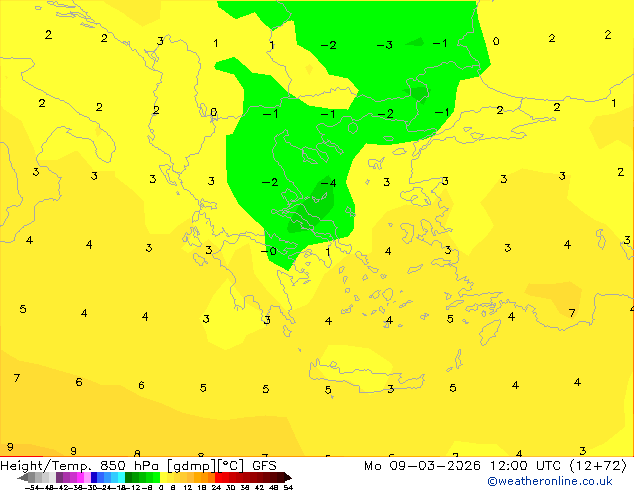Click the 'Height/Temp.' title text
The height and width of the screenshot is (490, 634).
(x=46, y=466)
